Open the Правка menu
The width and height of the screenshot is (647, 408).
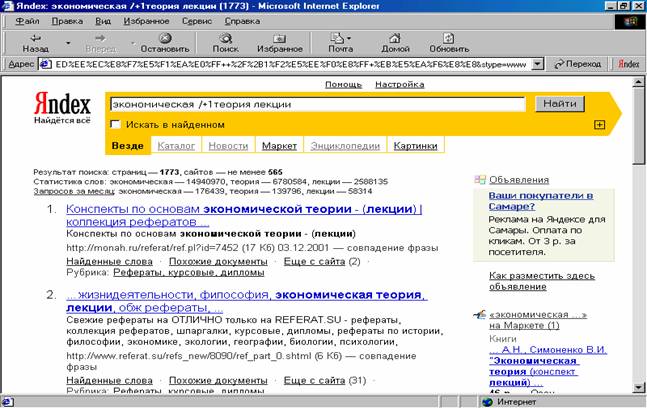tap(67, 21)
